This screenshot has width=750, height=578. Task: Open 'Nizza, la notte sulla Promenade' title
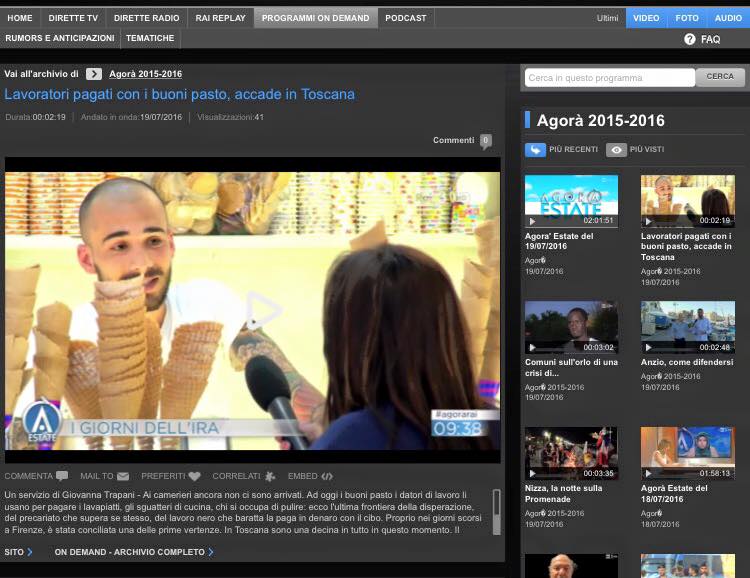coord(563,493)
